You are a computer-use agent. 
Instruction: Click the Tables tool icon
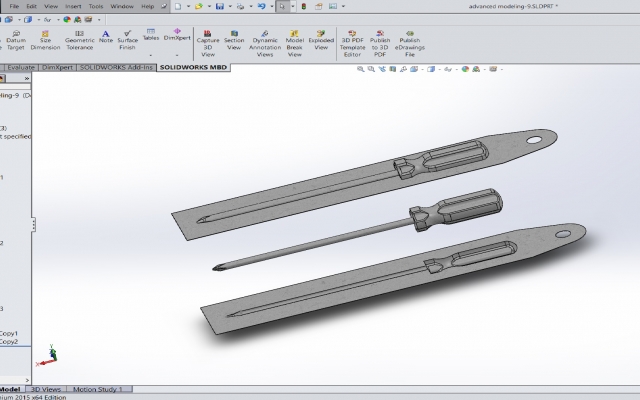(151, 35)
